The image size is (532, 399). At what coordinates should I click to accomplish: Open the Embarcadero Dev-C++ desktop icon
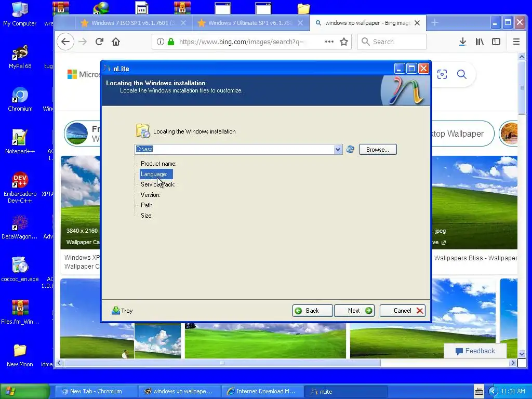pyautogui.click(x=20, y=188)
